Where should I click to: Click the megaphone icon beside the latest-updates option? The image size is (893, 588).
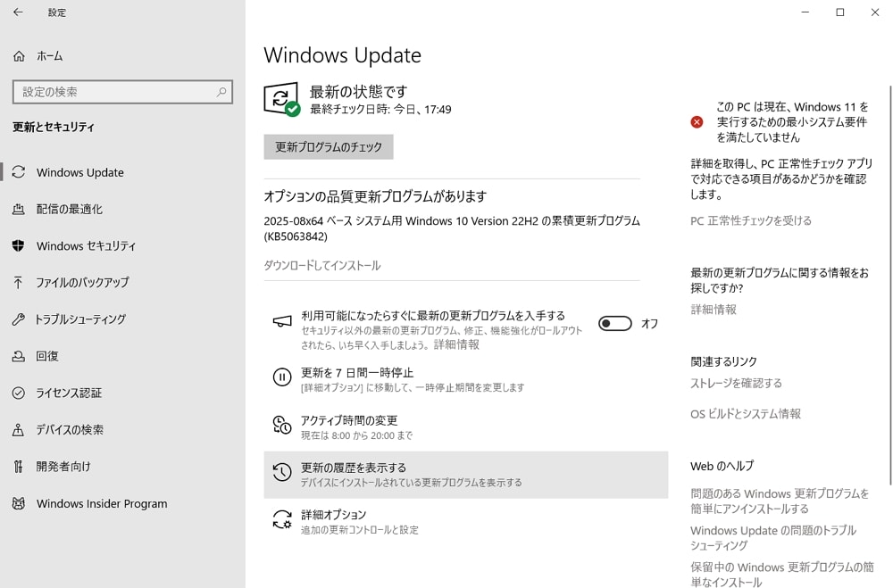click(x=282, y=321)
